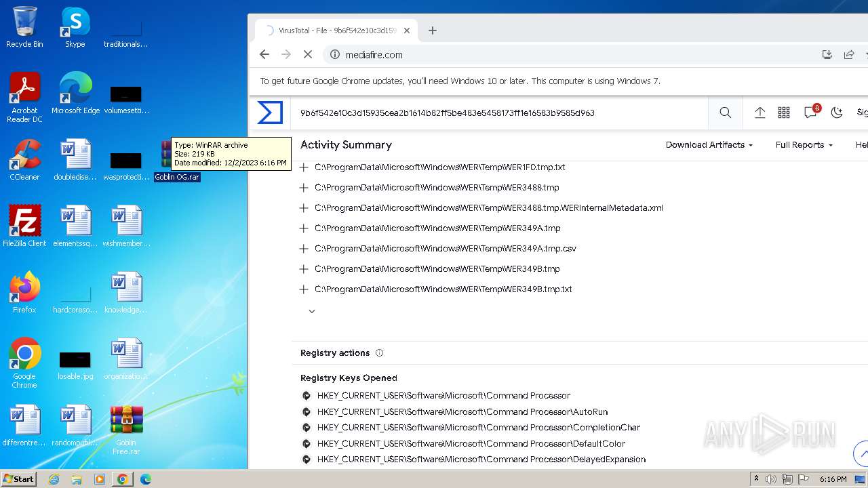Click the Activity Summary heading
This screenshot has height=488, width=868.
346,144
